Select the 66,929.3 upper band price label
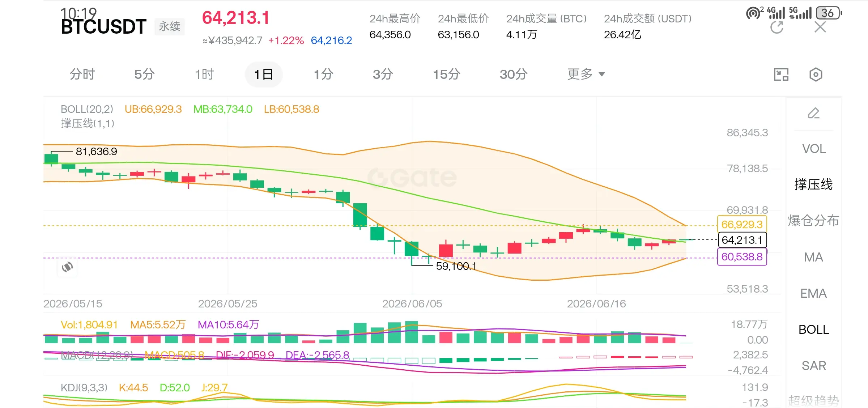The height and width of the screenshot is (408, 868). pyautogui.click(x=742, y=225)
